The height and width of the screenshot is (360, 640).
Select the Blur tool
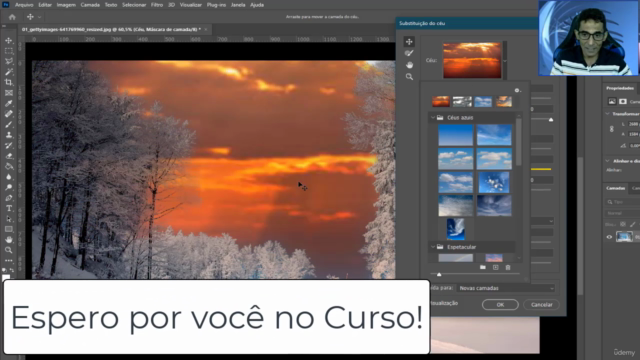[9, 177]
